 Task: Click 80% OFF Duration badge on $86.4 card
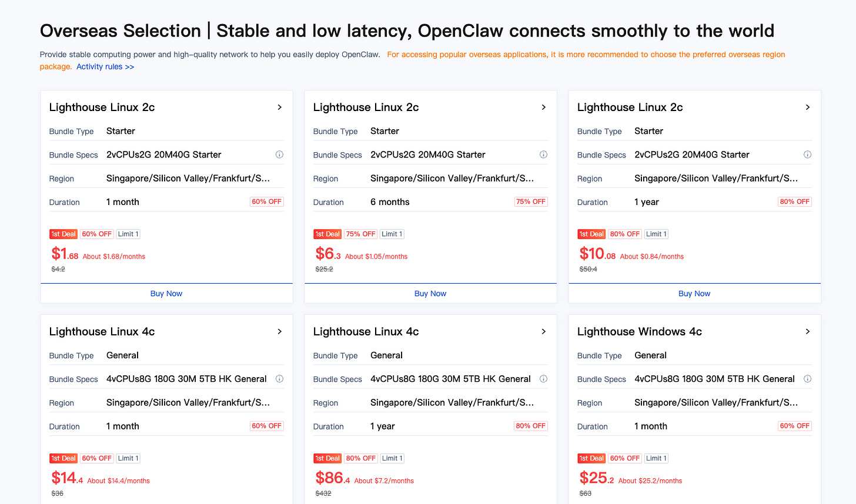coord(531,426)
